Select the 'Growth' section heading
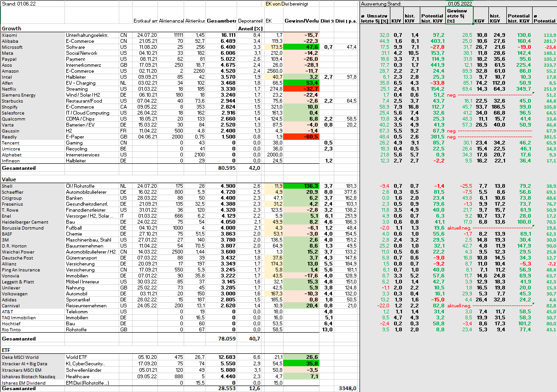557x392 pixels. tap(12, 29)
